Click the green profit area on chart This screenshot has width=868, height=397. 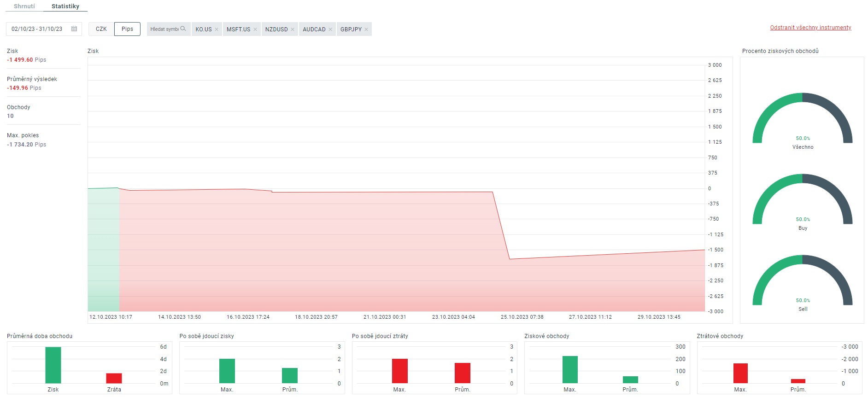click(104, 249)
